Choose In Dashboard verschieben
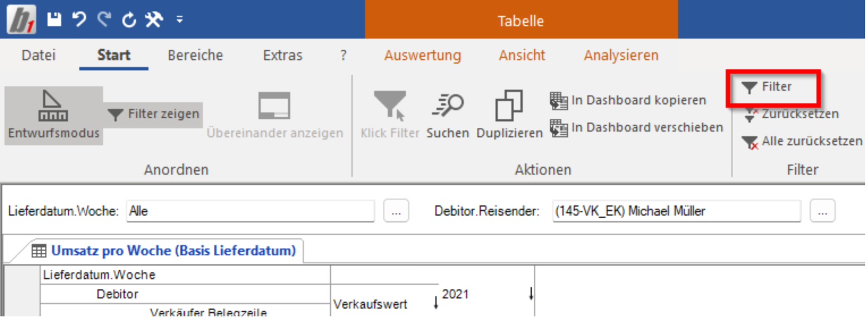 pyautogui.click(x=636, y=128)
